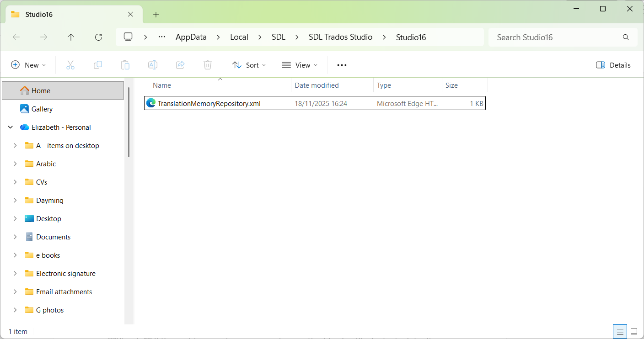
Task: Refresh the folder view
Action: point(98,37)
